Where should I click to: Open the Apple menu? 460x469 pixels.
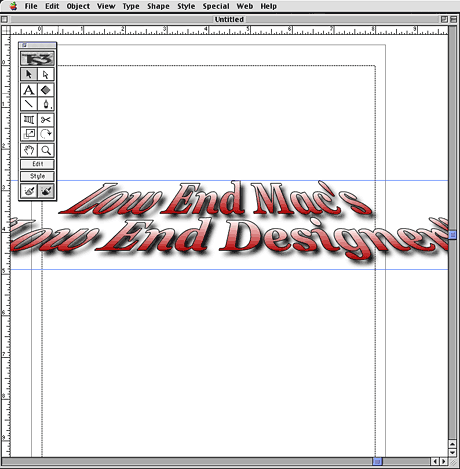pyautogui.click(x=13, y=6)
